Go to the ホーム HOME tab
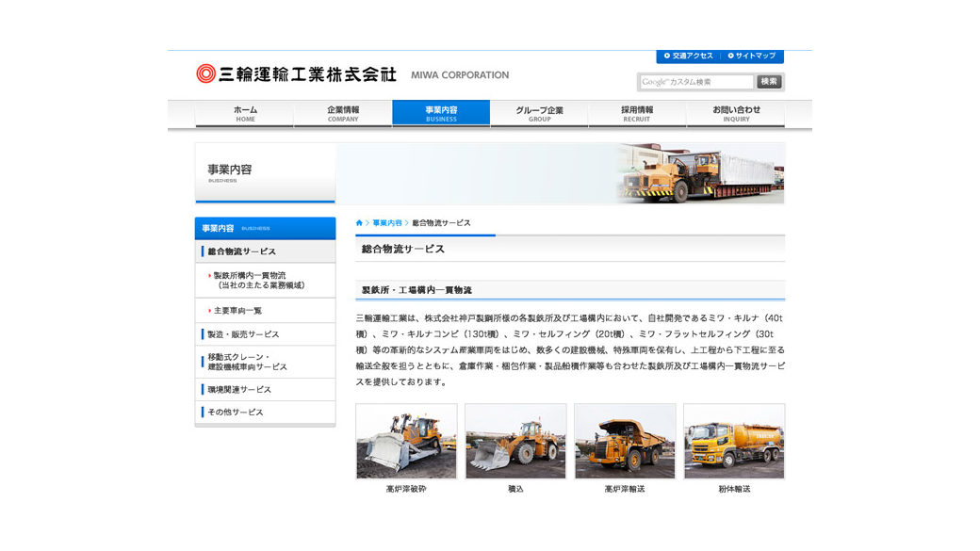The image size is (980, 551). tap(245, 113)
